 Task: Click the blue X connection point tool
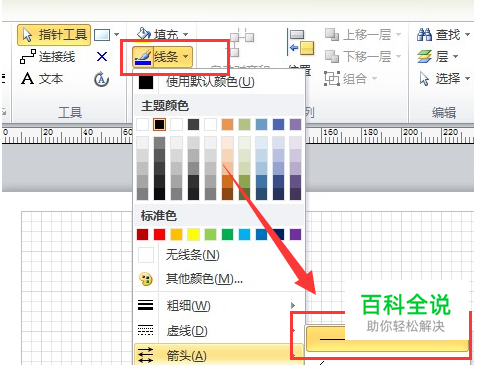click(x=102, y=57)
